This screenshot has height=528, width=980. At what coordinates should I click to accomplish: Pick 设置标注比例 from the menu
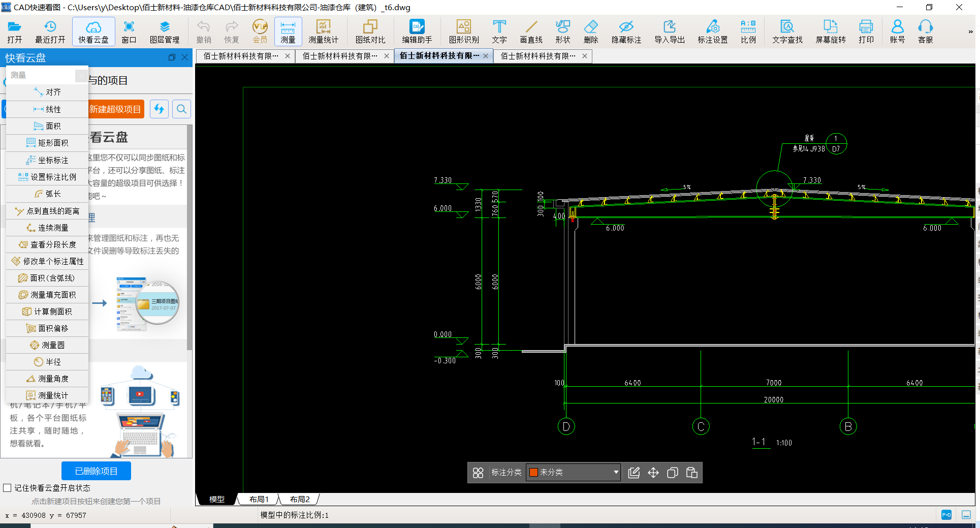tap(47, 177)
